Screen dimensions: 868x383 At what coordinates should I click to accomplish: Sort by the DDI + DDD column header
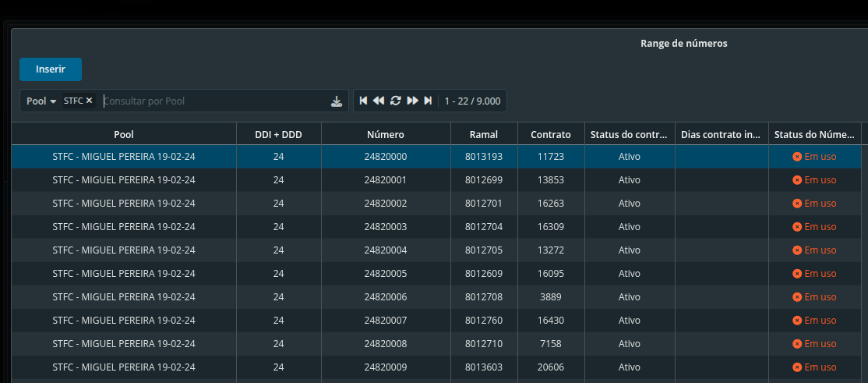(x=278, y=135)
